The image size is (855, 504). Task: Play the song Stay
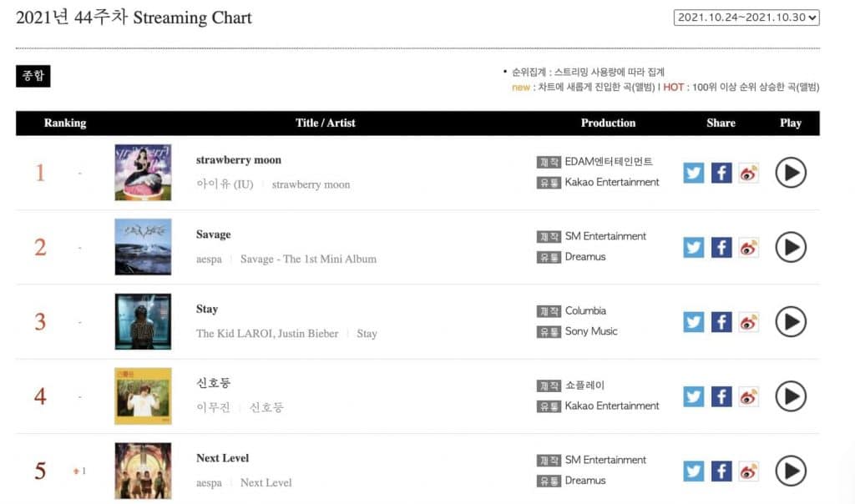point(790,322)
